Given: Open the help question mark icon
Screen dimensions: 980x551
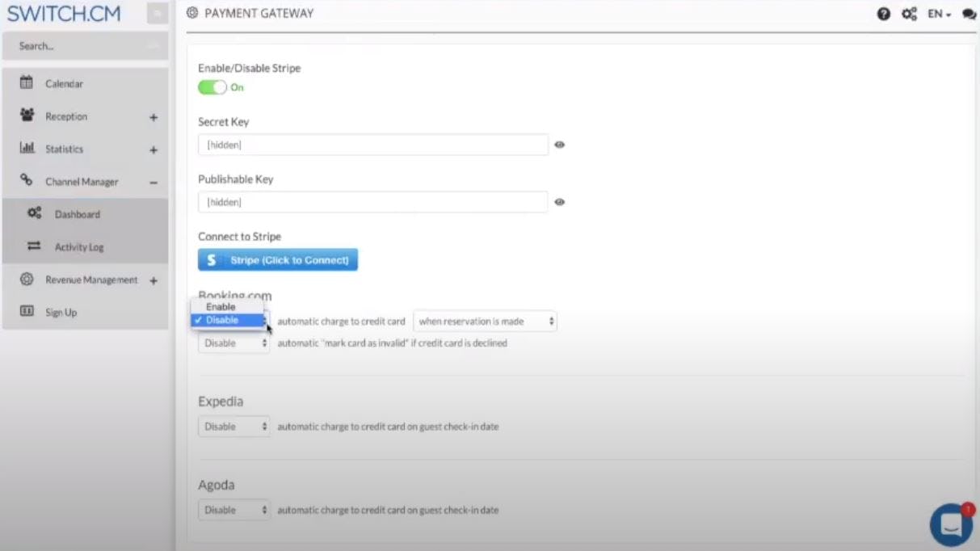Looking at the screenshot, I should click(x=882, y=14).
